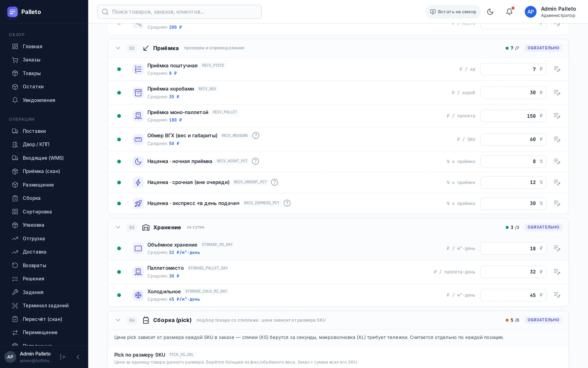Toggle status dot for Приёмка поштучная
588x368 pixels.
(x=119, y=69)
